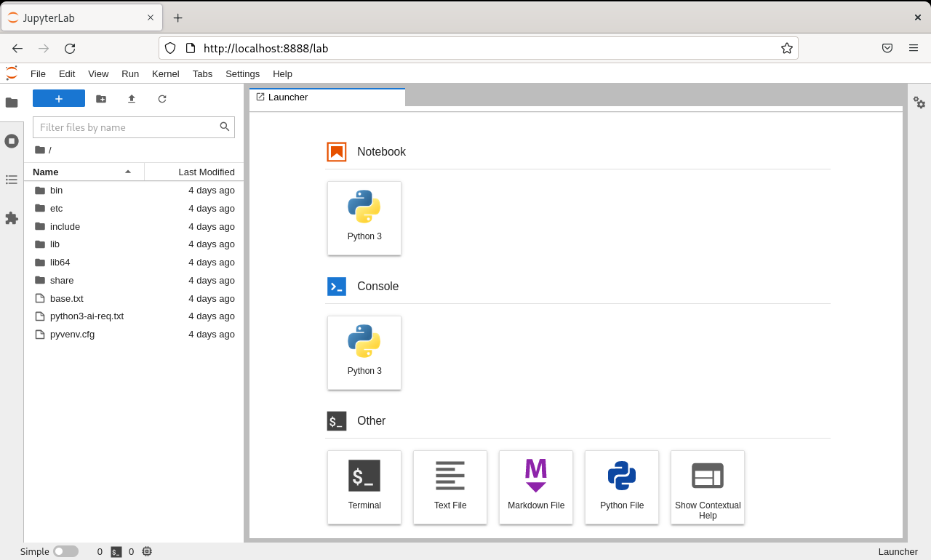Create a Markdown File from the launcher

point(536,487)
